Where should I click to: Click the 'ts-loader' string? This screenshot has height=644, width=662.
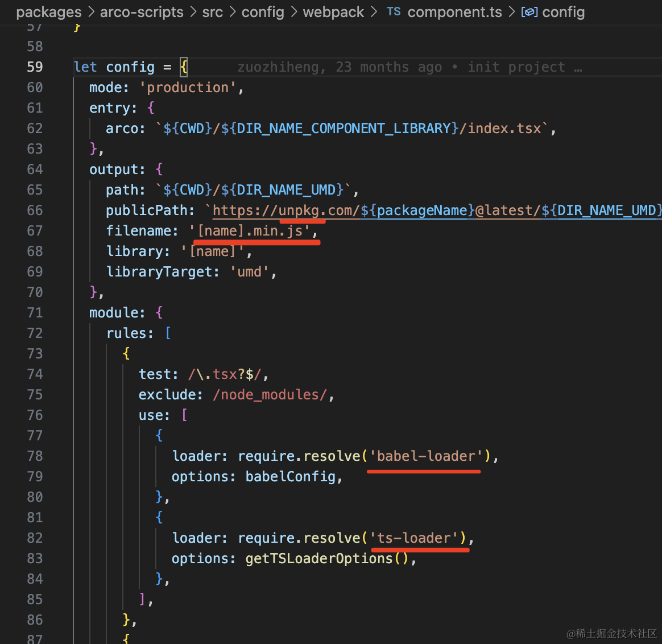(x=413, y=538)
